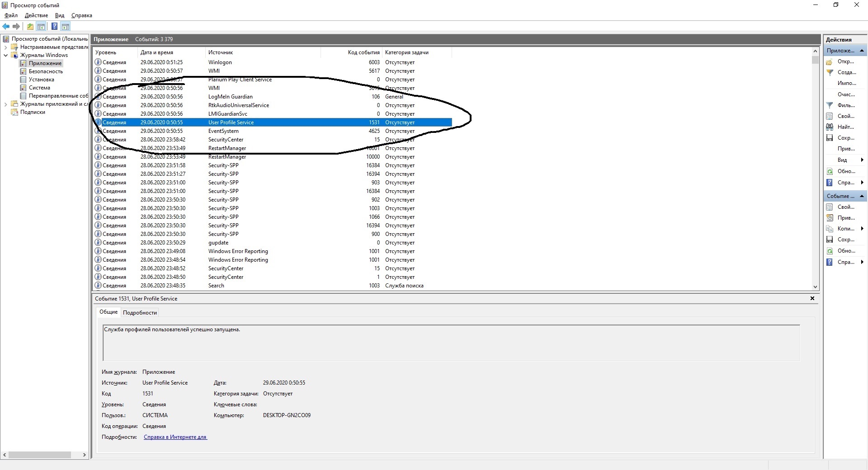Sort by the Источник column header

tap(263, 52)
